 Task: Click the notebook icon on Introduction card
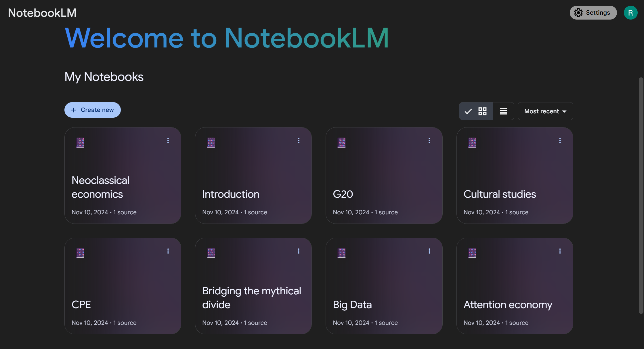click(x=211, y=143)
